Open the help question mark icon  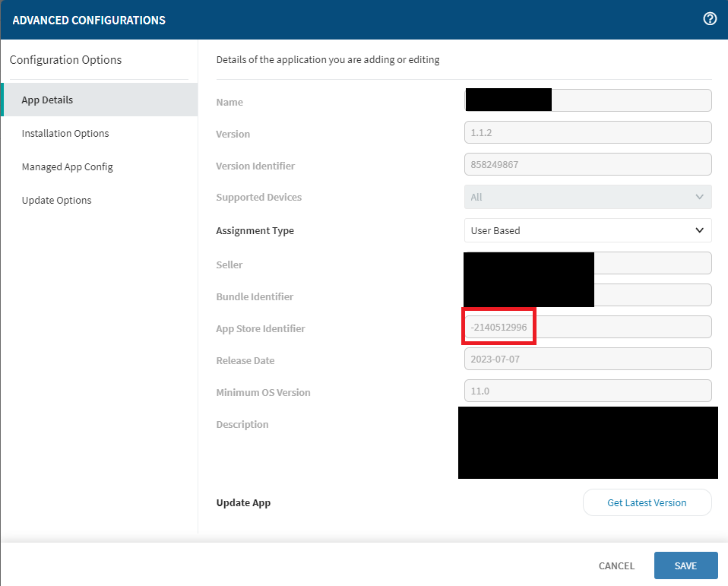pos(710,20)
